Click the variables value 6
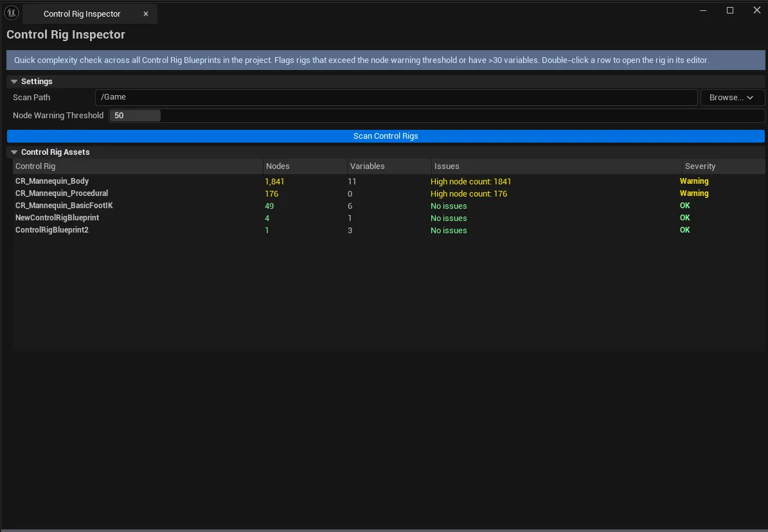 pos(350,206)
